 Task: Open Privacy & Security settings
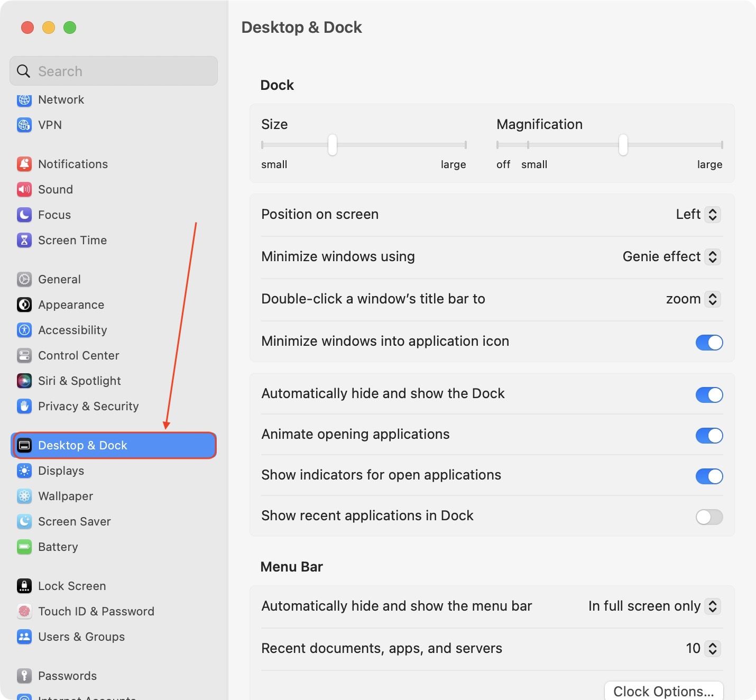point(88,406)
